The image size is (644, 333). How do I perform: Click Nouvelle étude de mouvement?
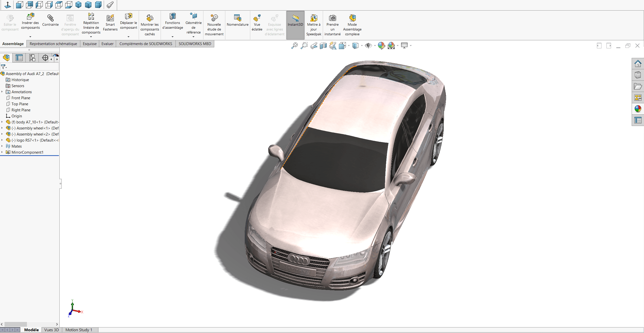(x=214, y=25)
